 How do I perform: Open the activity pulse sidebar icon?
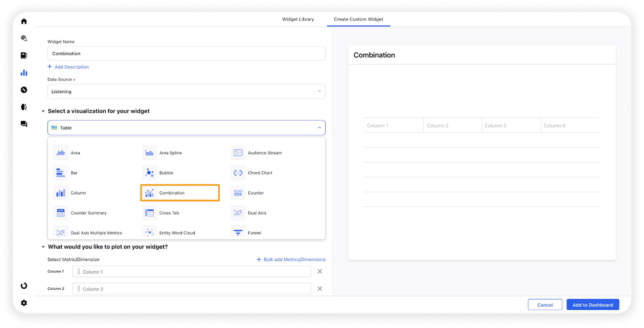(24, 90)
